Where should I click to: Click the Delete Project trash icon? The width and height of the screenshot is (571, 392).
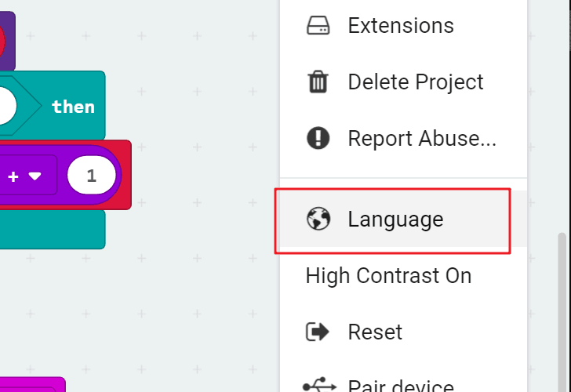pyautogui.click(x=318, y=82)
